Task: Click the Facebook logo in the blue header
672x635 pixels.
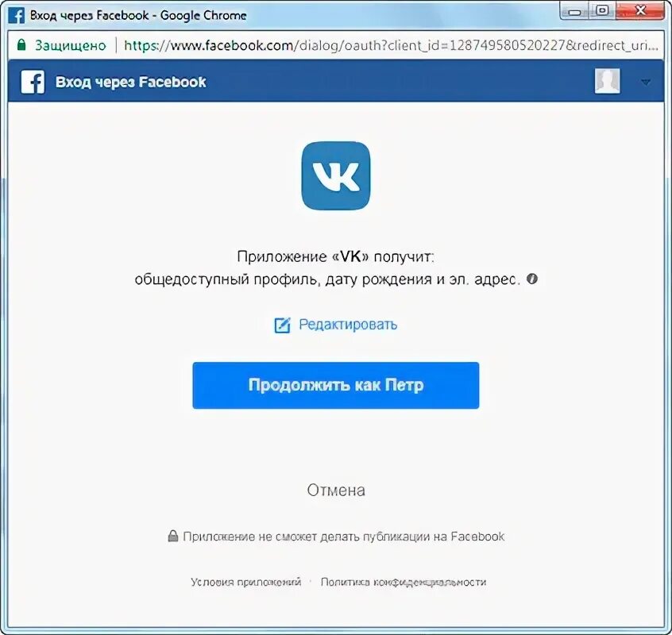Action: click(x=33, y=82)
